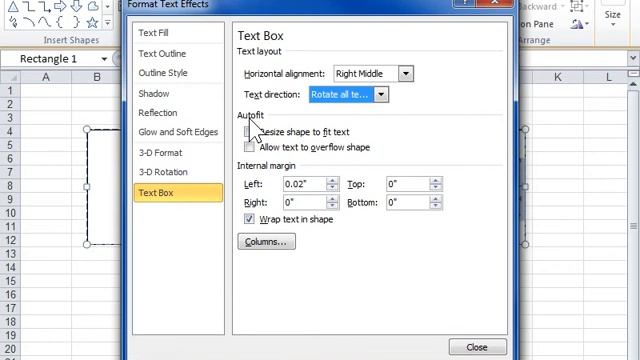Image resolution: width=640 pixels, height=360 pixels.
Task: Click the Name Box showing Rectangle 1
Action: (50, 59)
